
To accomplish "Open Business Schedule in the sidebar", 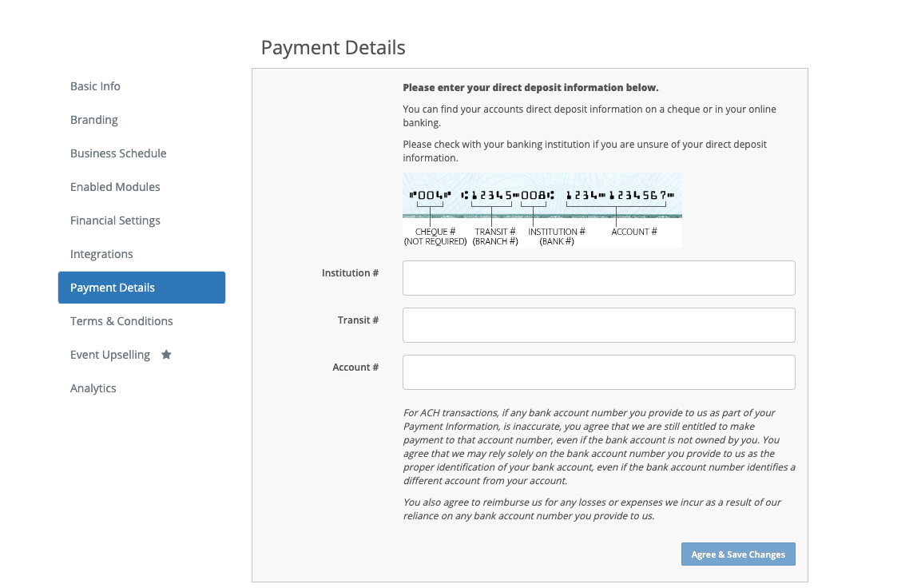I will pyautogui.click(x=118, y=153).
